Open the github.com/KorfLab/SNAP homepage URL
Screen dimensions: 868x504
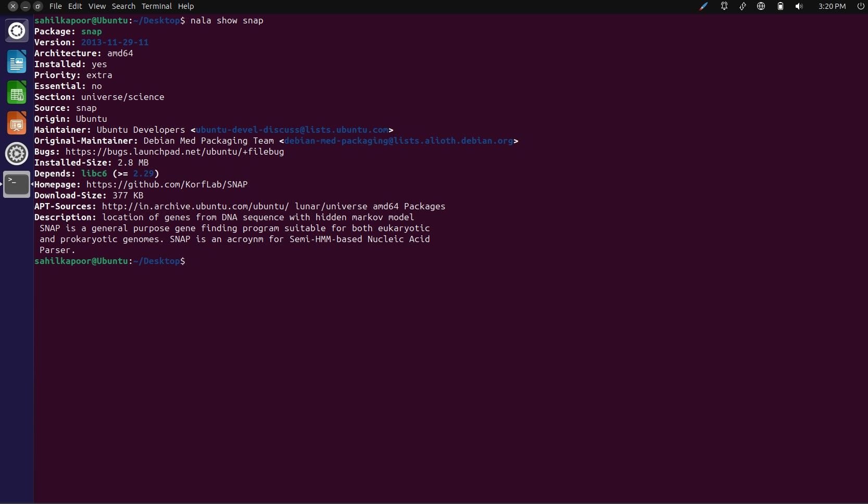[x=167, y=184]
